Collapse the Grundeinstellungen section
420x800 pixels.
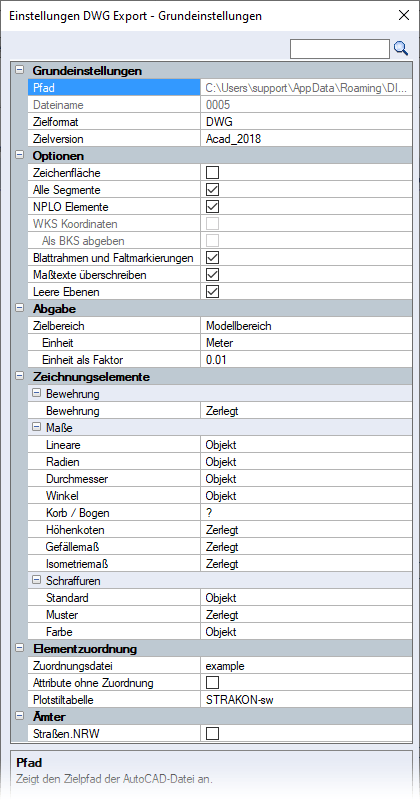click(x=19, y=70)
